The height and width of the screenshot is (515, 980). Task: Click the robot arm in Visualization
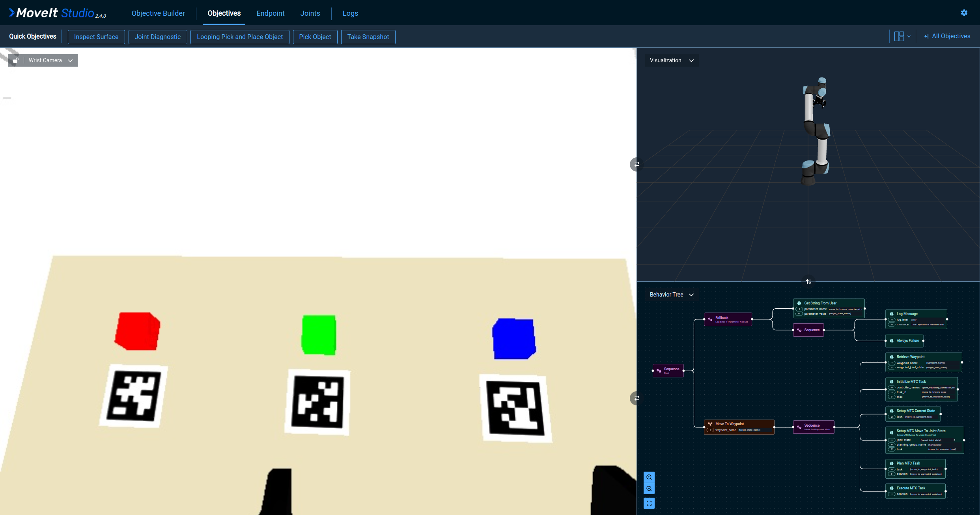pyautogui.click(x=816, y=131)
